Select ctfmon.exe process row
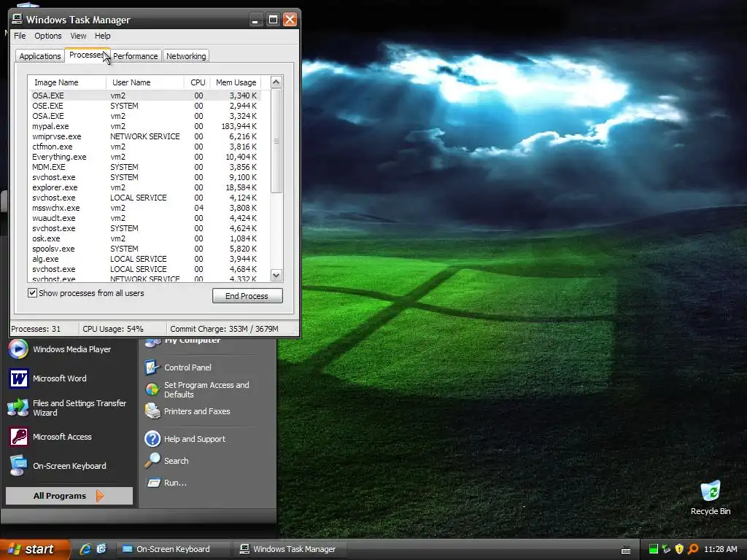 145,147
